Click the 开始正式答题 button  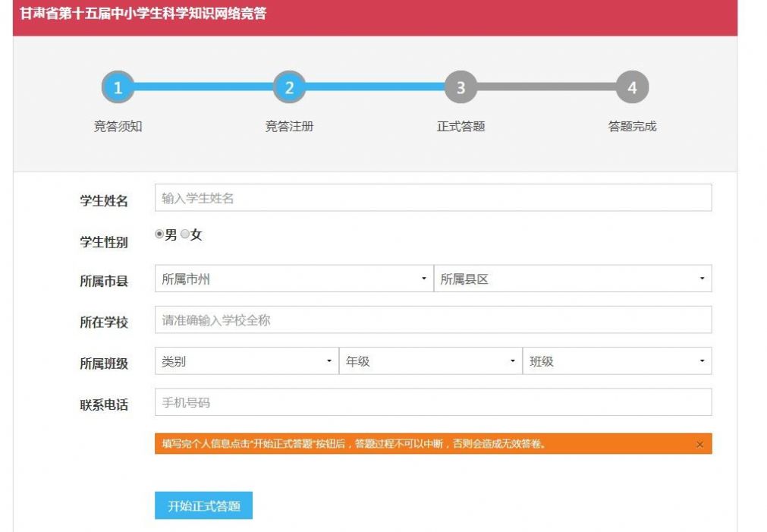pos(203,505)
